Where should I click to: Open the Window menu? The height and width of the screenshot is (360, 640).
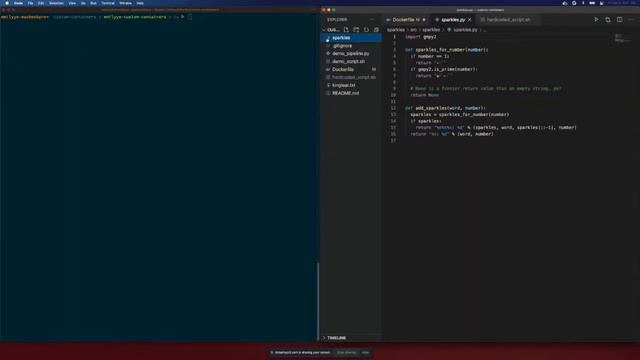126,3
